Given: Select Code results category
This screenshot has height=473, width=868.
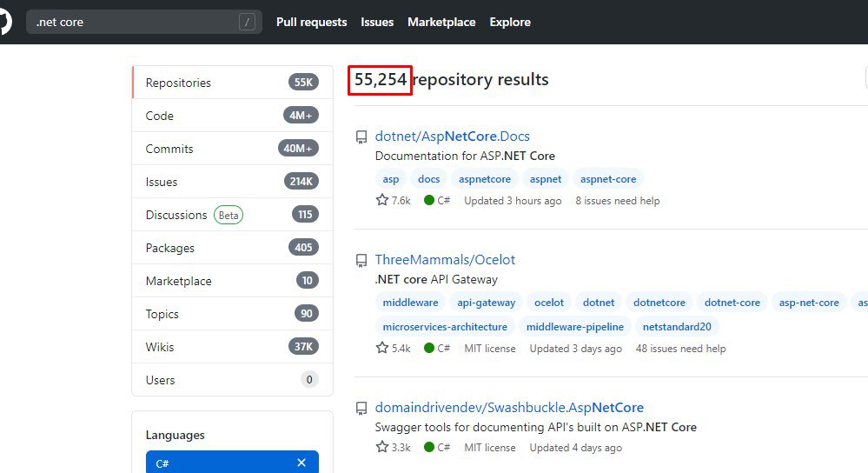Looking at the screenshot, I should pyautogui.click(x=233, y=115).
